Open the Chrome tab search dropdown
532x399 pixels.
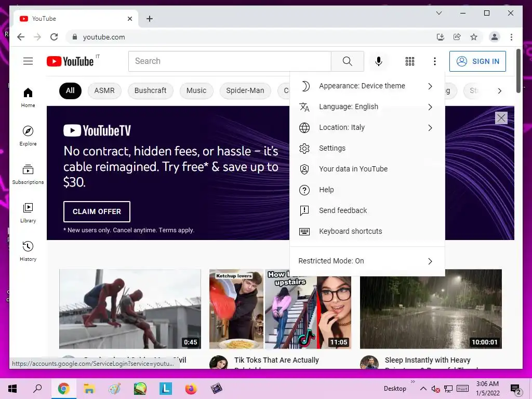(x=438, y=13)
